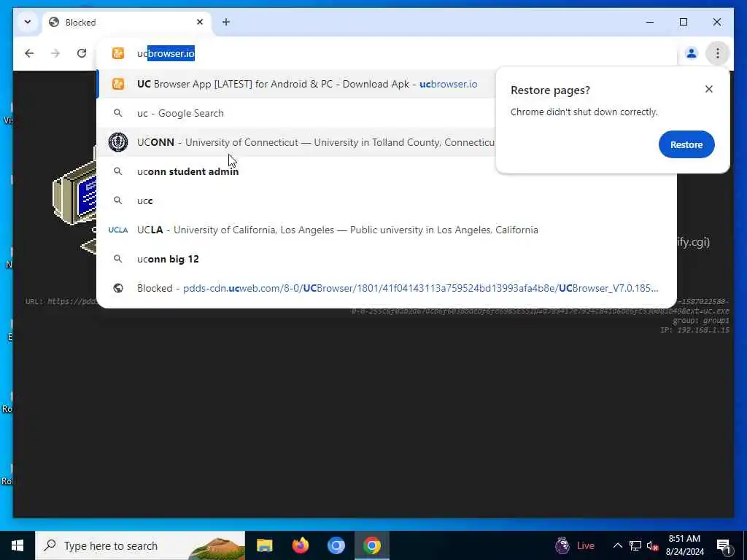This screenshot has width=747, height=560.
Task: Select the UCLA University of California suggestion
Action: click(x=387, y=230)
